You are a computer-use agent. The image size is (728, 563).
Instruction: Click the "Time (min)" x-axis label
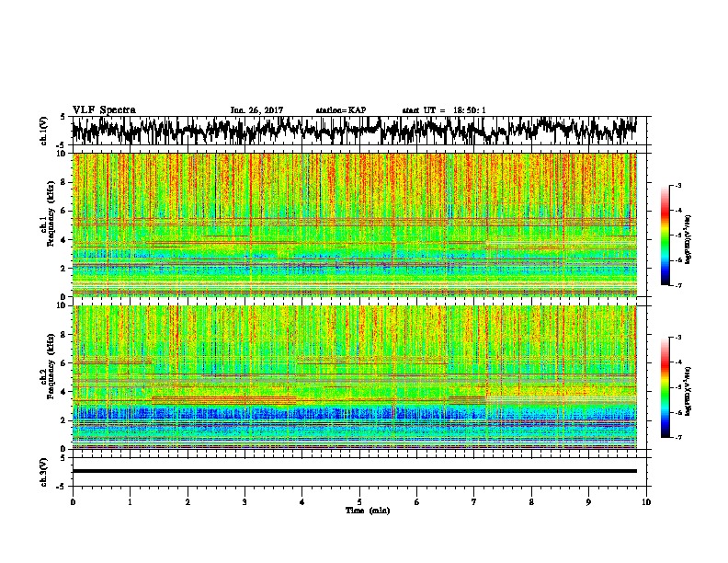click(x=368, y=511)
